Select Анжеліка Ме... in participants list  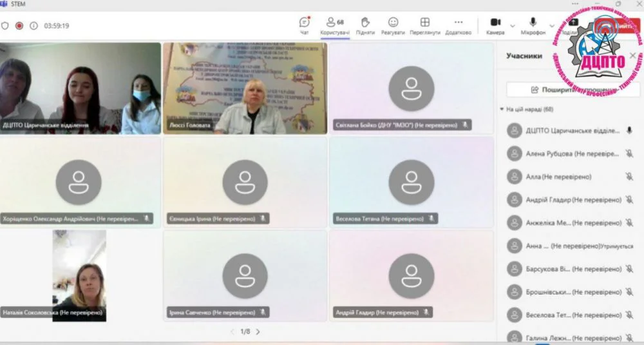pos(571,223)
